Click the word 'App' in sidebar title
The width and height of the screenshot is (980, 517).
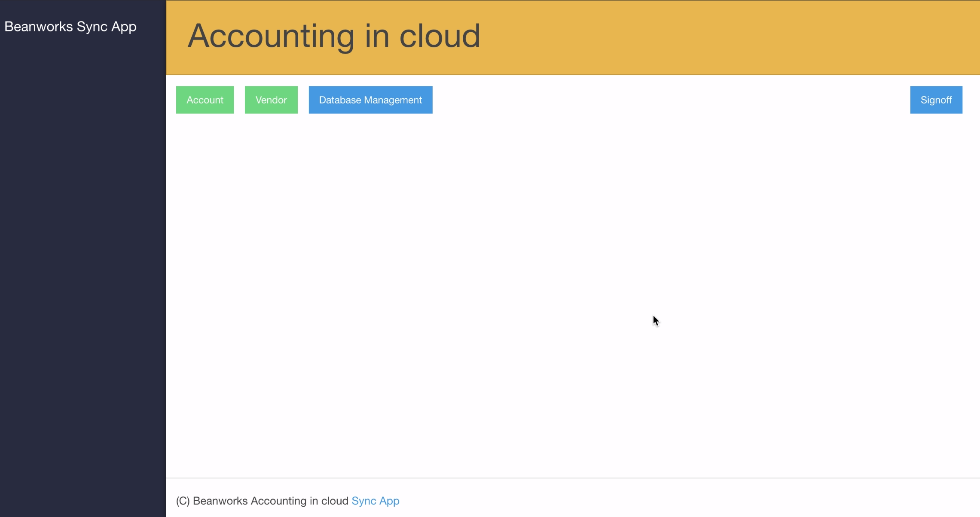pyautogui.click(x=124, y=27)
